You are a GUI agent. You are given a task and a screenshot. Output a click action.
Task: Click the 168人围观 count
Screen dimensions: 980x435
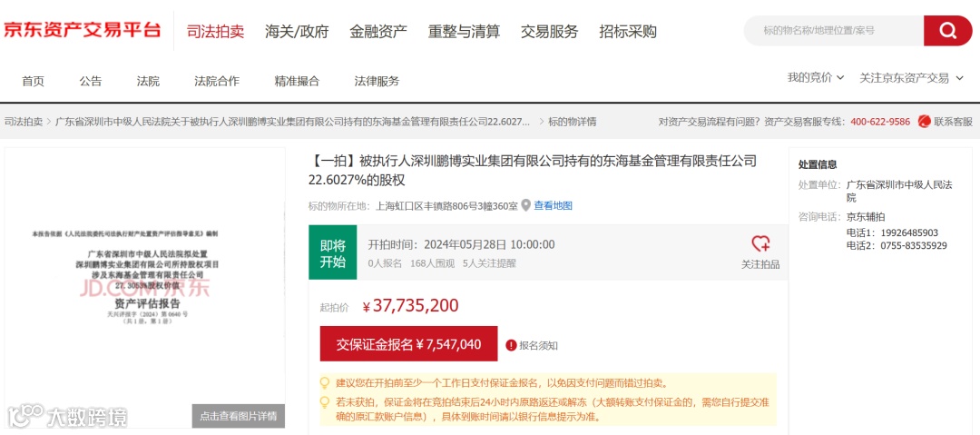433,263
